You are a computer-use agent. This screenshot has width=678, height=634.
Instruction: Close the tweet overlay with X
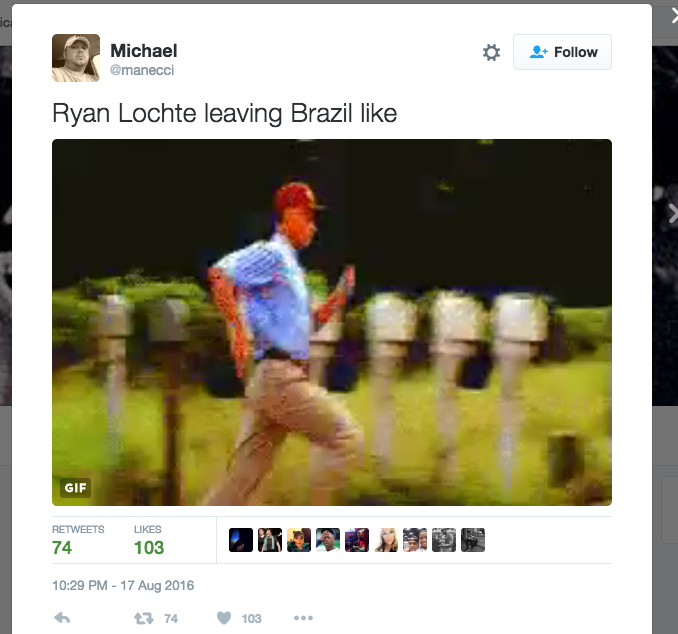675,16
